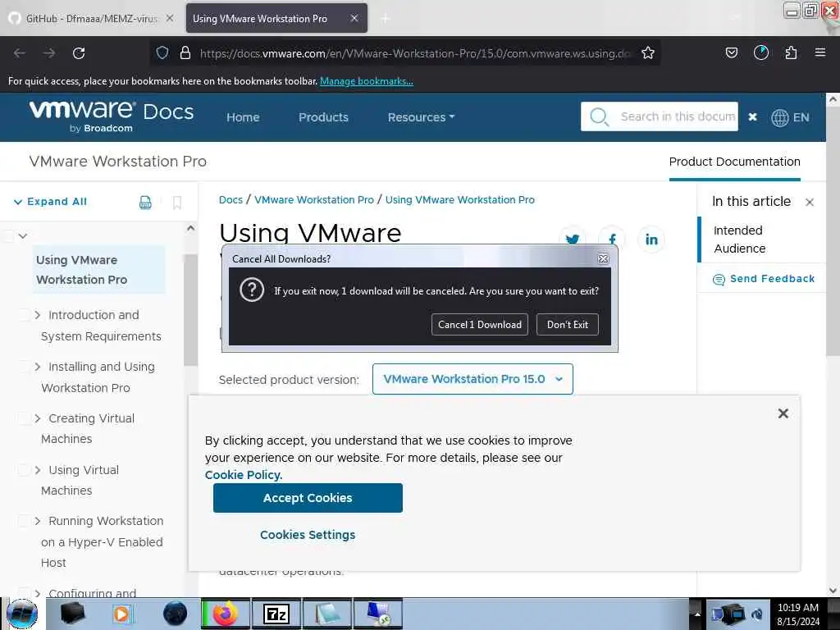Open Firefox from the taskbar

click(x=226, y=614)
